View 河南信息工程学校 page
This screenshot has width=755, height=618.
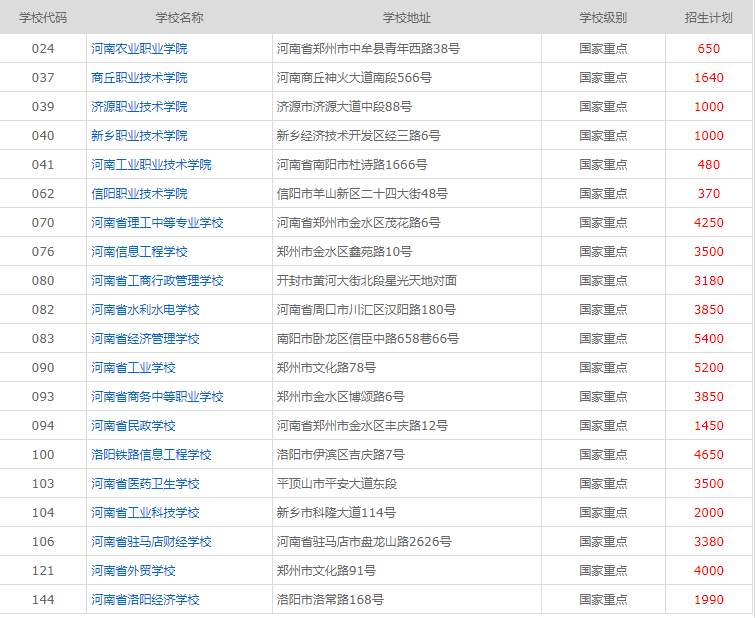click(139, 251)
